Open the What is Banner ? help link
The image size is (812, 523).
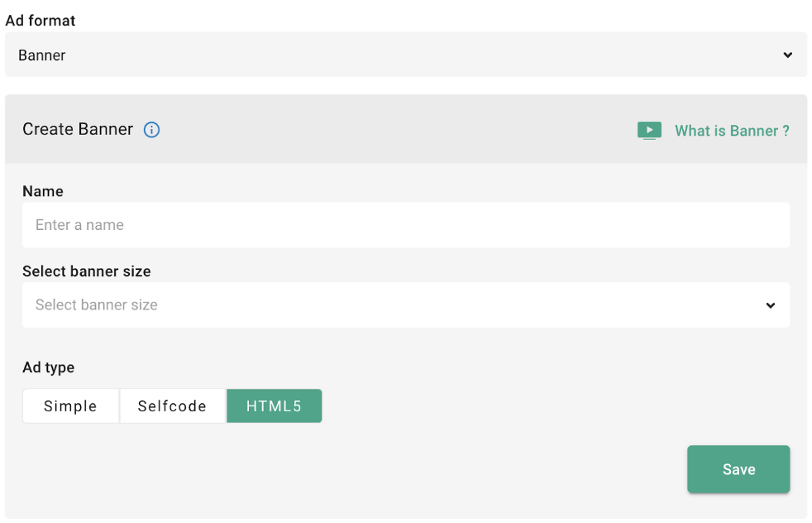[x=732, y=131]
